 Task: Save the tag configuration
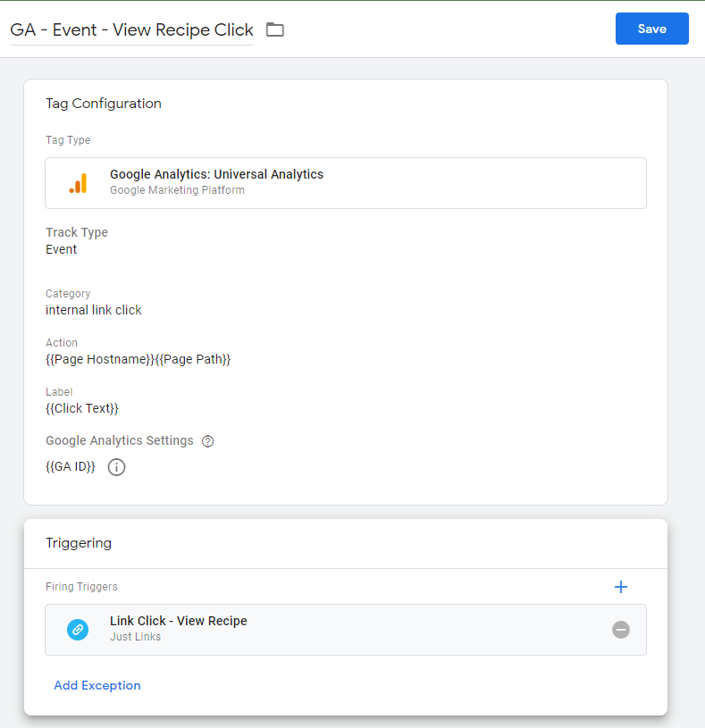(651, 29)
